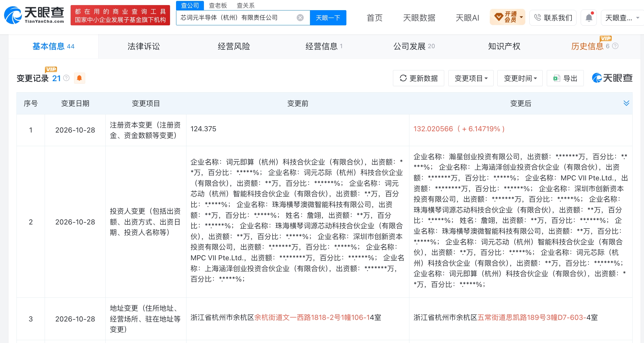Image resolution: width=644 pixels, height=343 pixels.
Task: Click the red value 132.020566 (+6.14719%)
Action: (459, 129)
